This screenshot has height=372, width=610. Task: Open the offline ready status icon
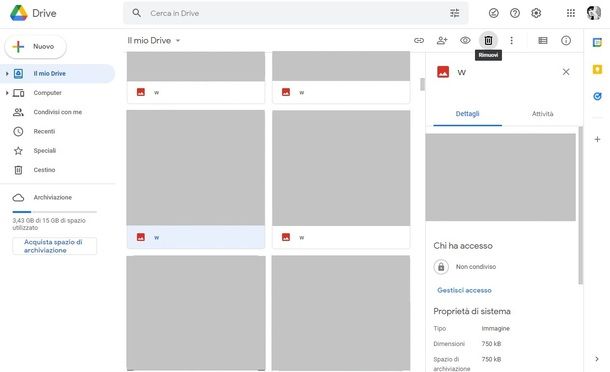(x=494, y=13)
